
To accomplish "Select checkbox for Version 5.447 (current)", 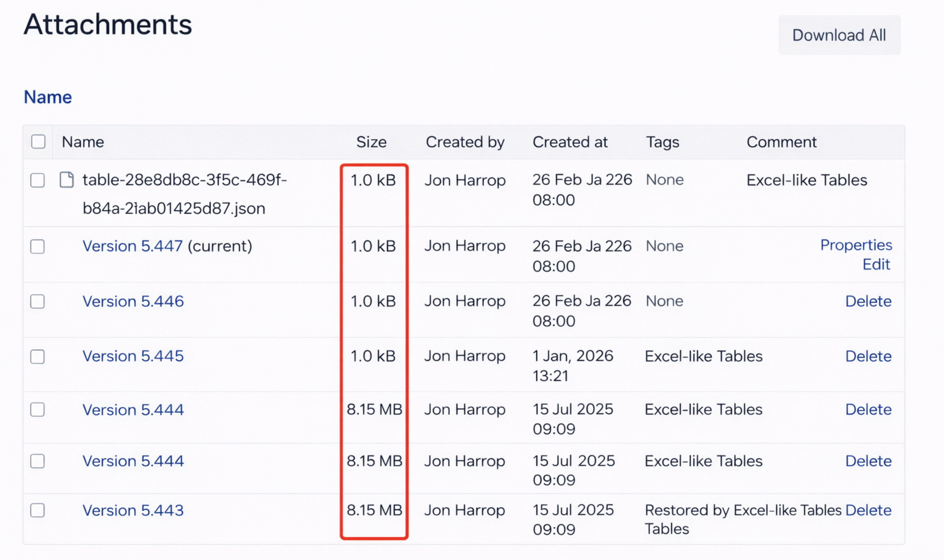I will click(37, 246).
